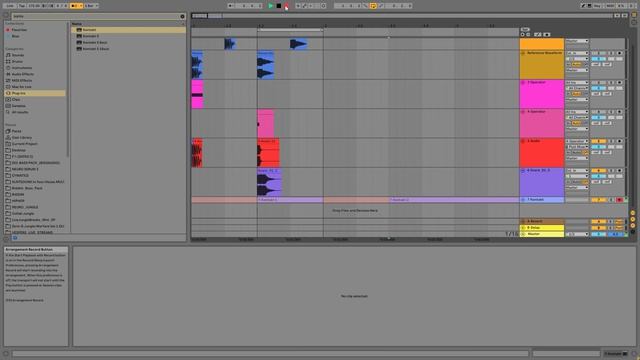640x360 pixels.
Task: Open the input type dropdown on the 3 Operator track
Action: (x=577, y=83)
